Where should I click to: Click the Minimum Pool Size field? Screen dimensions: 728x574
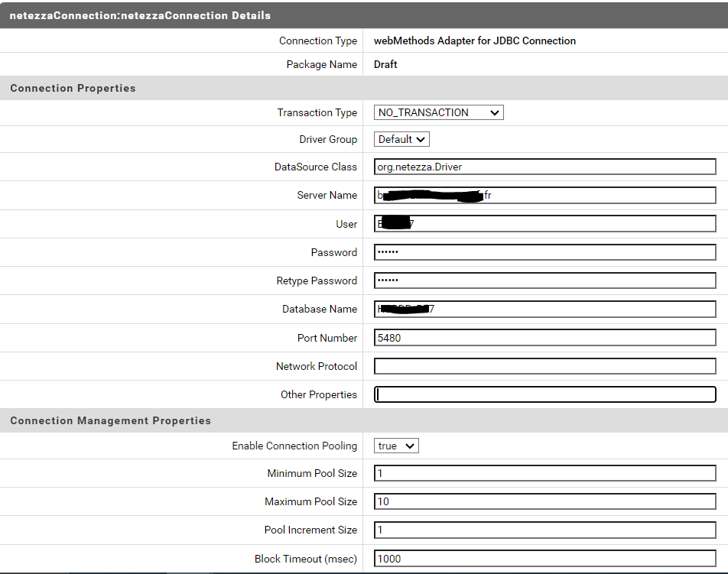coord(544,473)
